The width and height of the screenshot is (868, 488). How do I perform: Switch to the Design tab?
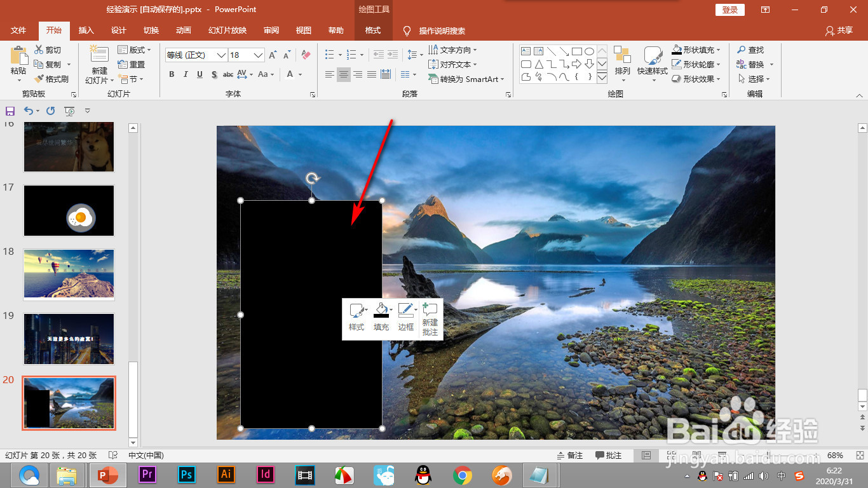(x=119, y=30)
